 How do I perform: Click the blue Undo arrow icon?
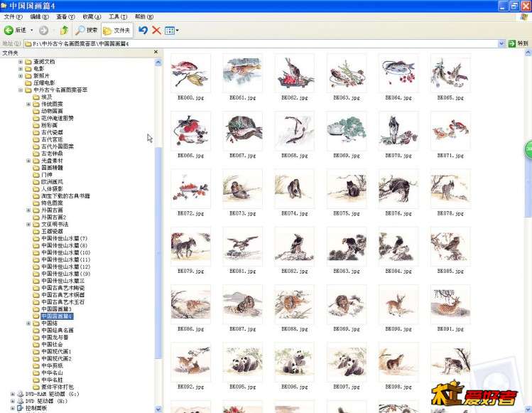[143, 31]
